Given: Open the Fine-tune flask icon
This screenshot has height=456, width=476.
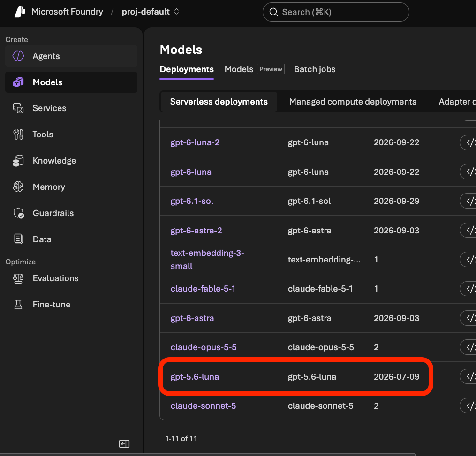Looking at the screenshot, I should (18, 304).
